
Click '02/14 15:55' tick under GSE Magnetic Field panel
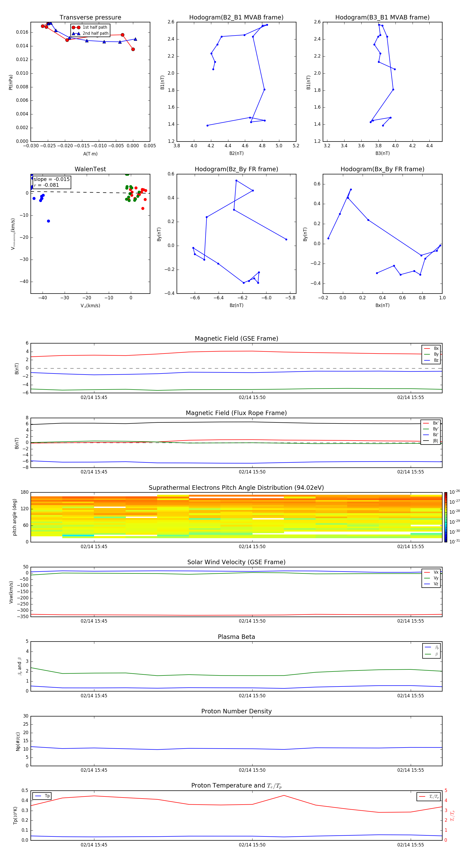click(x=410, y=398)
